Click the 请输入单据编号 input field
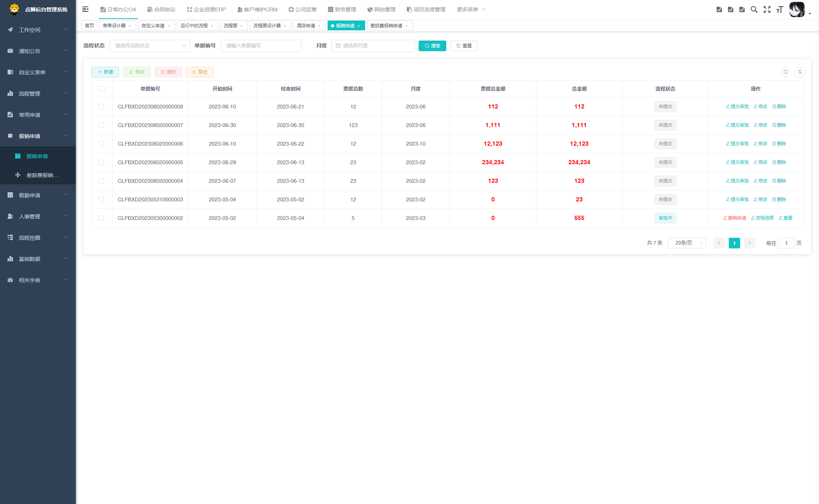The height and width of the screenshot is (504, 819). coord(261,46)
